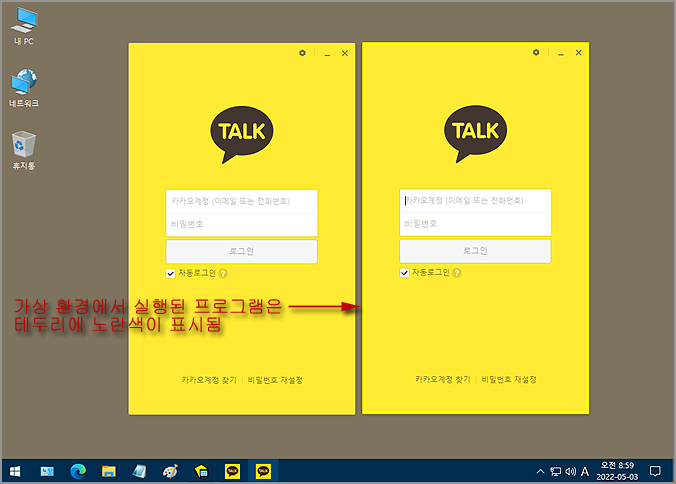Select the 내 PC desktop icon
Viewport: 676px width, 484px height.
pyautogui.click(x=24, y=26)
